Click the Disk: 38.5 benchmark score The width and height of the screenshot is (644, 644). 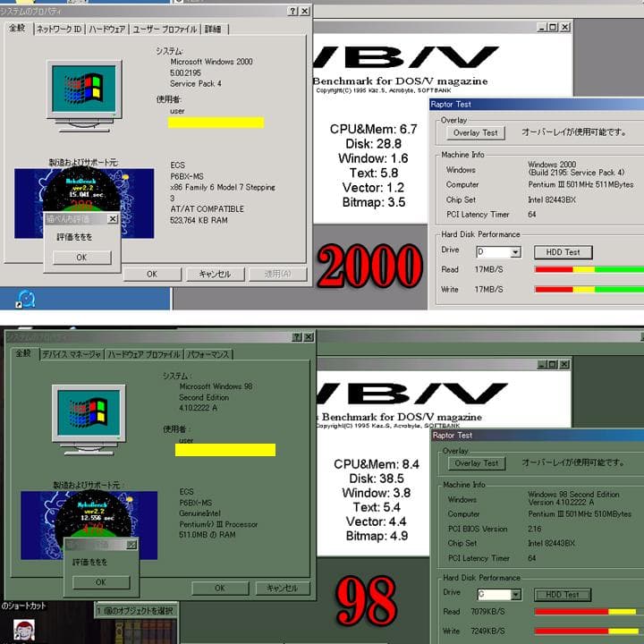(x=377, y=479)
